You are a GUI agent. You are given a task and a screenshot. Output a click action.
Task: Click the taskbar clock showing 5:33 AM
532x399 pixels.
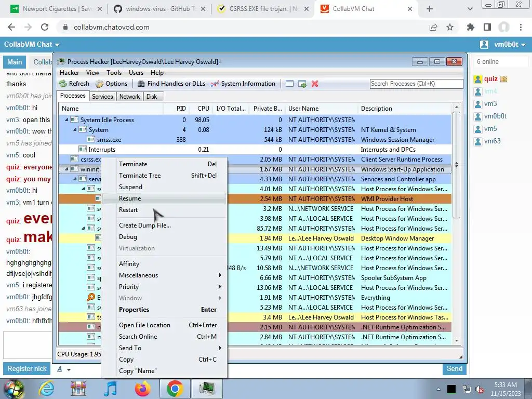pos(505,389)
